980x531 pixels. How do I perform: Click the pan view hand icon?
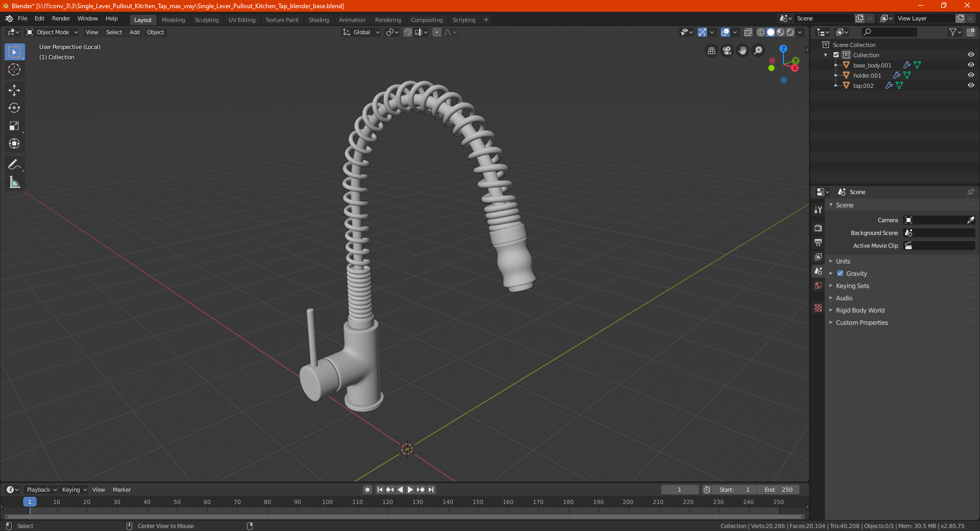click(x=743, y=51)
